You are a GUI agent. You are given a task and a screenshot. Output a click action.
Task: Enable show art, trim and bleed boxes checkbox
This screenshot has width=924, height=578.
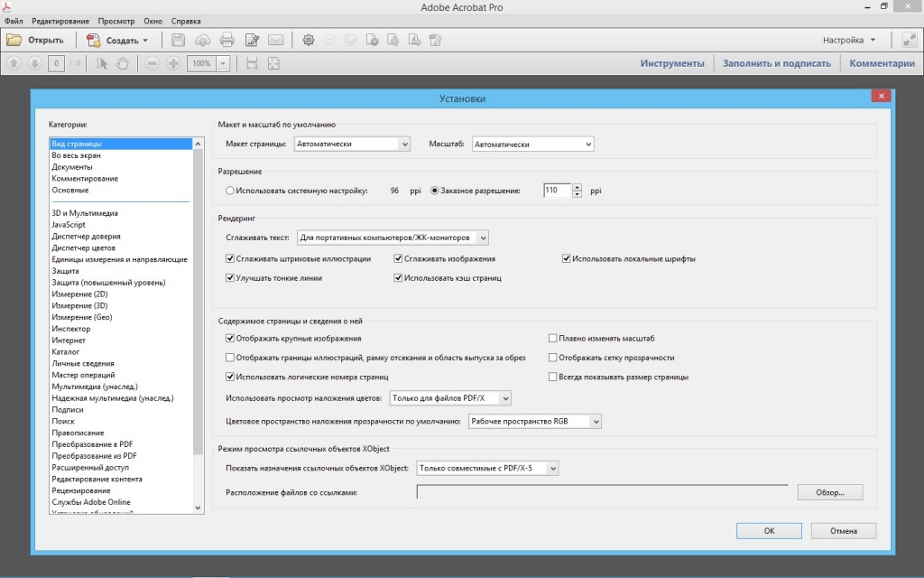point(230,358)
